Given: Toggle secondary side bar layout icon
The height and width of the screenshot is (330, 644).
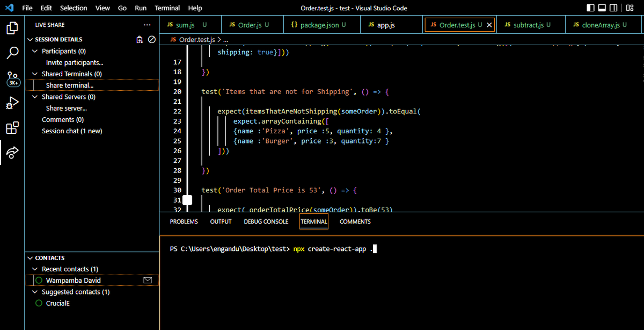Looking at the screenshot, I should (x=614, y=8).
